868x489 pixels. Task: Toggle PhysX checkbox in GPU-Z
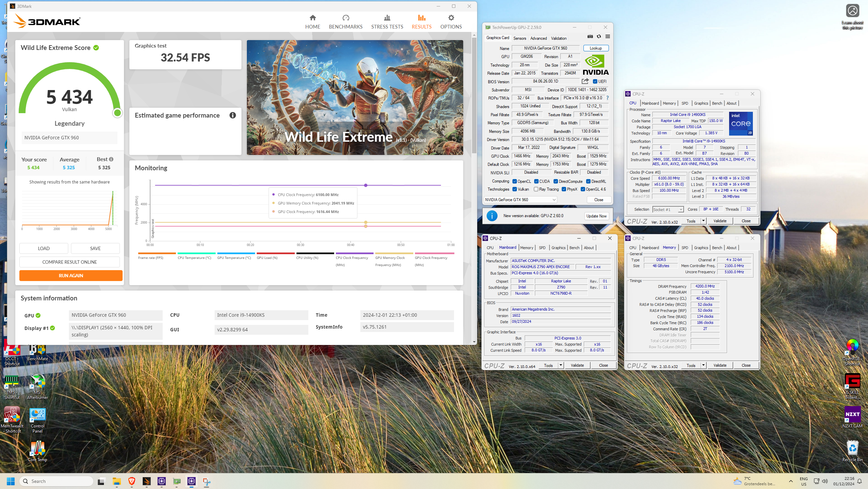pyautogui.click(x=564, y=189)
